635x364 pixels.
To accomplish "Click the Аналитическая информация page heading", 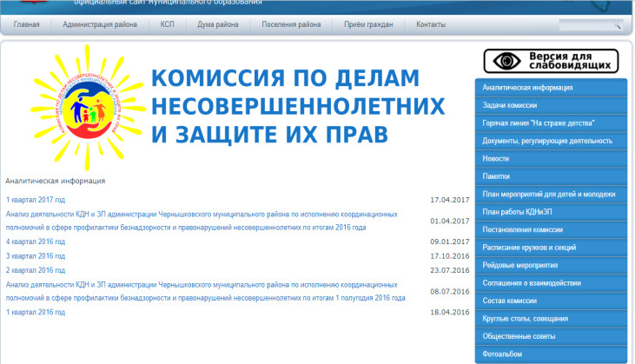I will 55,181.
